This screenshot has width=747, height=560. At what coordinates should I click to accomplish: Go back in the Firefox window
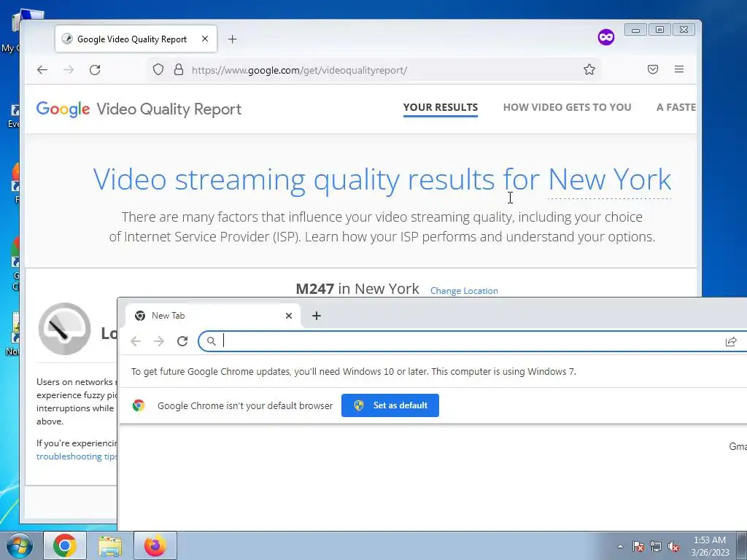click(x=42, y=70)
